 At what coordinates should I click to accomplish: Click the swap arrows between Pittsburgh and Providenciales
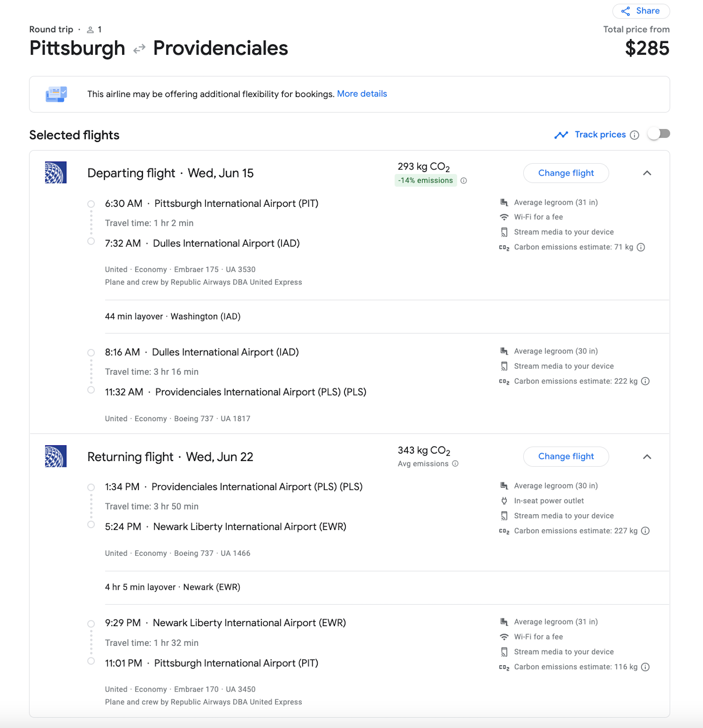138,48
